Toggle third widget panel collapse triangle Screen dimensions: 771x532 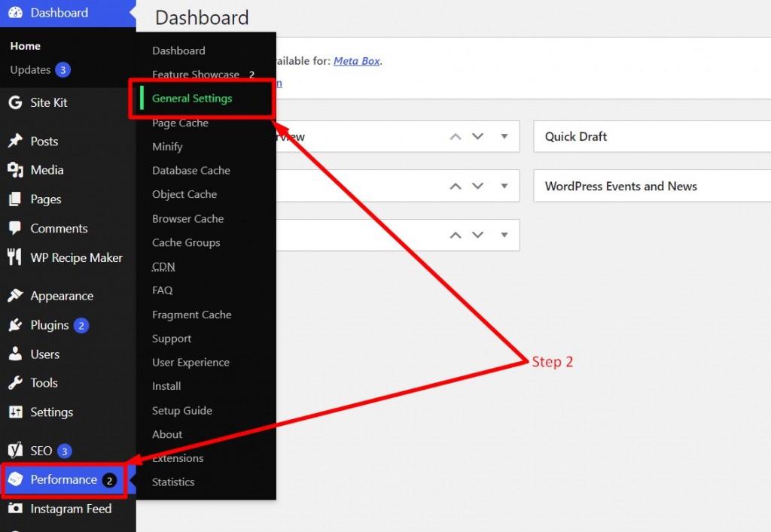click(x=504, y=235)
